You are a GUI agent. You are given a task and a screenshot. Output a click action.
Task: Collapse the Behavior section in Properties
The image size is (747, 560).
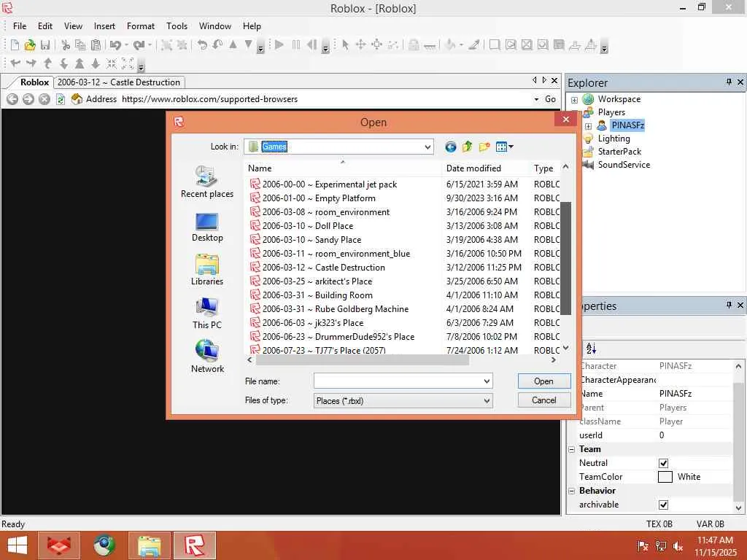click(x=572, y=491)
